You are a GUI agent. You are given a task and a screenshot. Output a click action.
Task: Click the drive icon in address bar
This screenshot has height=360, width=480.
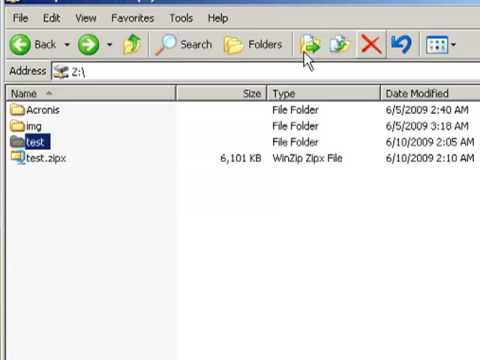point(61,71)
